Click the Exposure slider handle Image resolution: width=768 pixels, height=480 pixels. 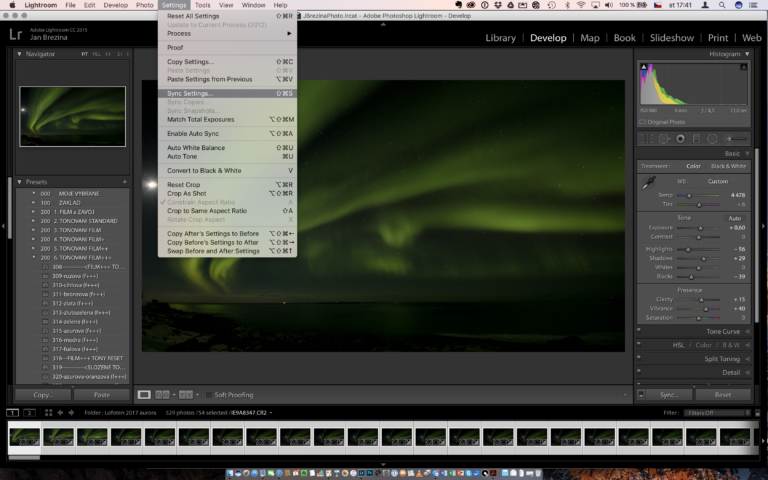[x=700, y=227]
